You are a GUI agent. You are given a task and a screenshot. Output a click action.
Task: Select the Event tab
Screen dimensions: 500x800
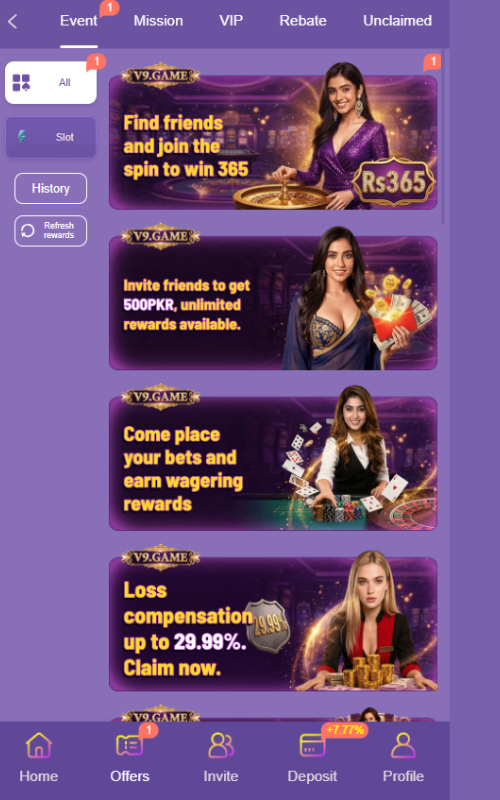pyautogui.click(x=79, y=21)
